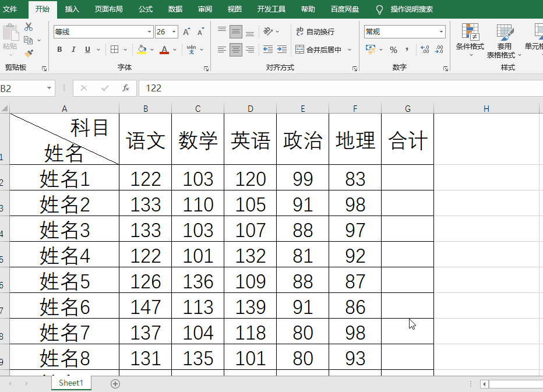543x392 pixels.
Task: Open the Help (帮助) tab
Action: point(308,9)
